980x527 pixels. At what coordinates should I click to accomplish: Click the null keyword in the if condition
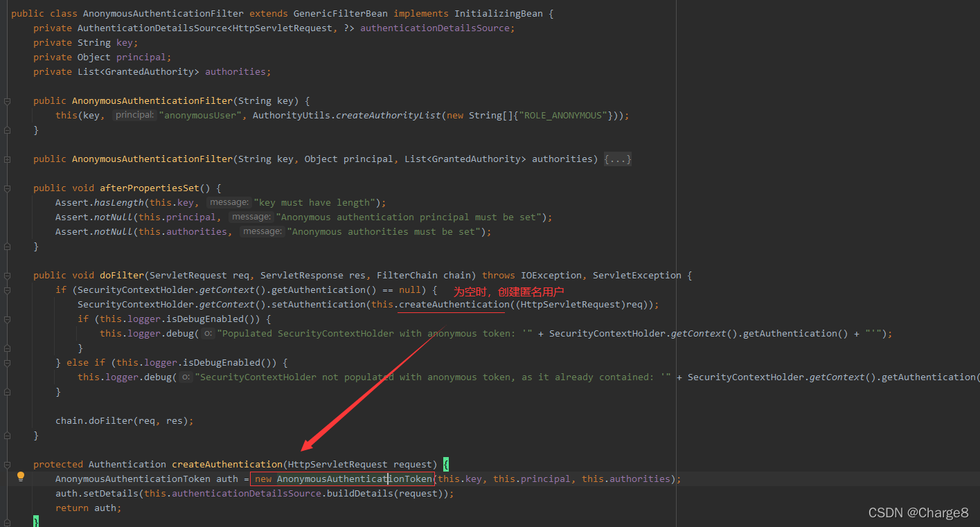point(410,290)
